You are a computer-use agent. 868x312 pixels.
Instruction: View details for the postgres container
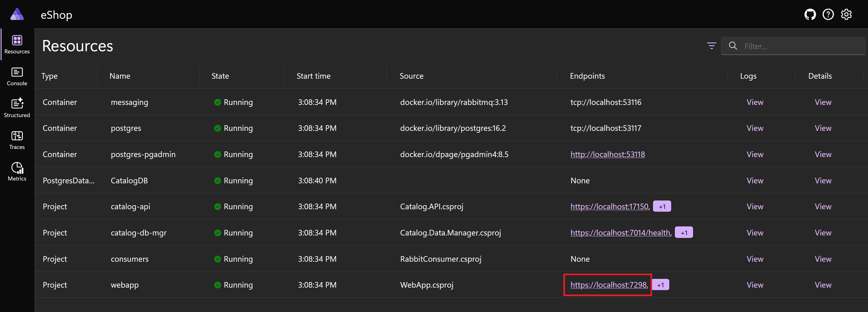point(823,128)
